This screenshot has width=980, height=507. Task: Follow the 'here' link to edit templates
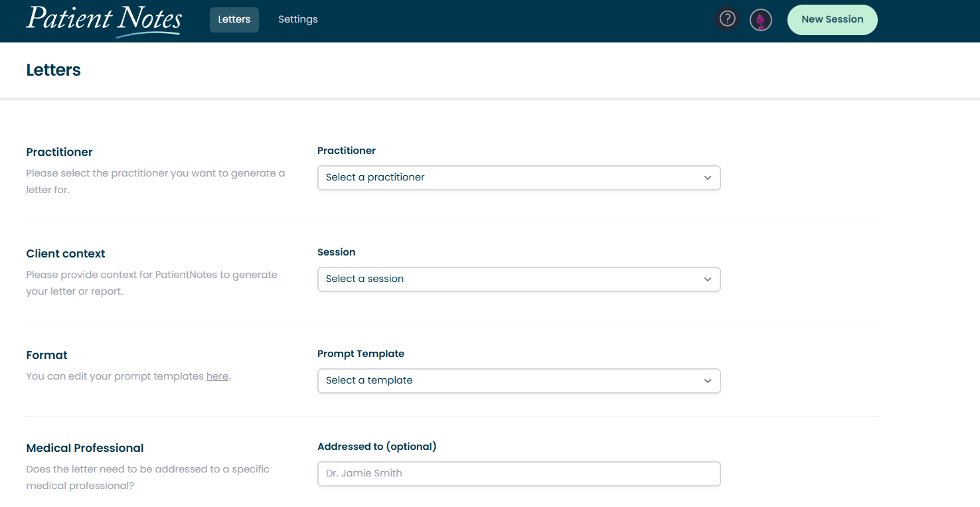coord(217,376)
